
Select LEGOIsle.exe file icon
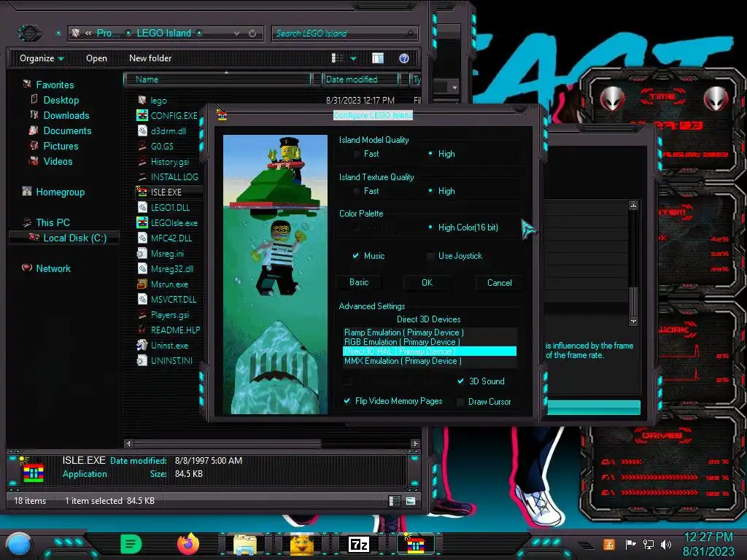142,222
